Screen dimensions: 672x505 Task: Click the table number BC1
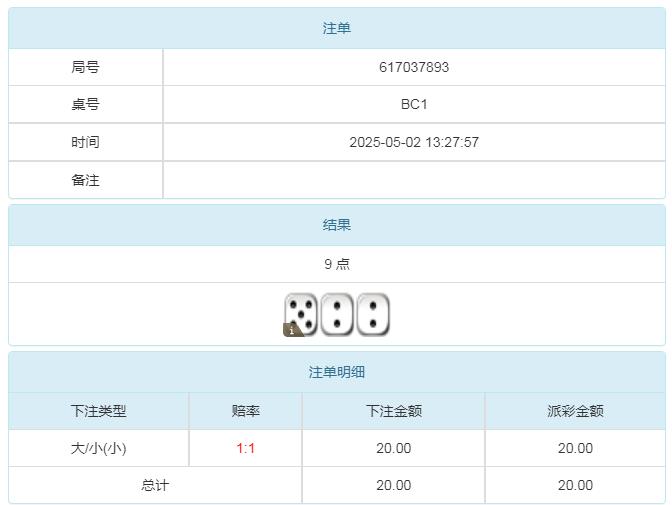[414, 104]
